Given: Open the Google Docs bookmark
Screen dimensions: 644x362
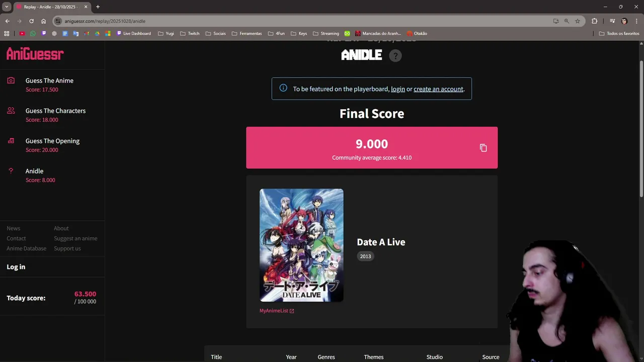Looking at the screenshot, I should click(65, 34).
